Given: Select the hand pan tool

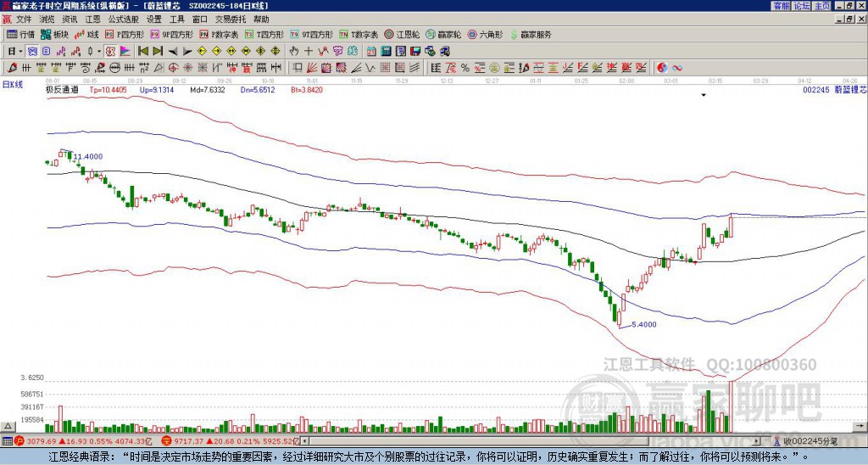Looking at the screenshot, I should pos(294,52).
